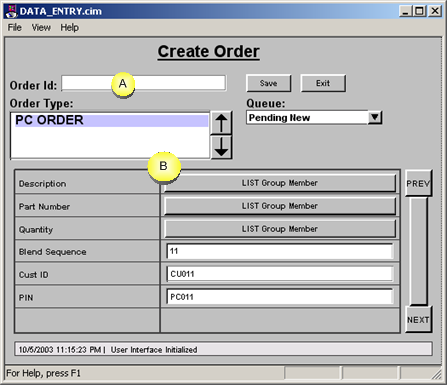Click the Blend Sequence field containing 11
The image size is (447, 385).
click(280, 251)
